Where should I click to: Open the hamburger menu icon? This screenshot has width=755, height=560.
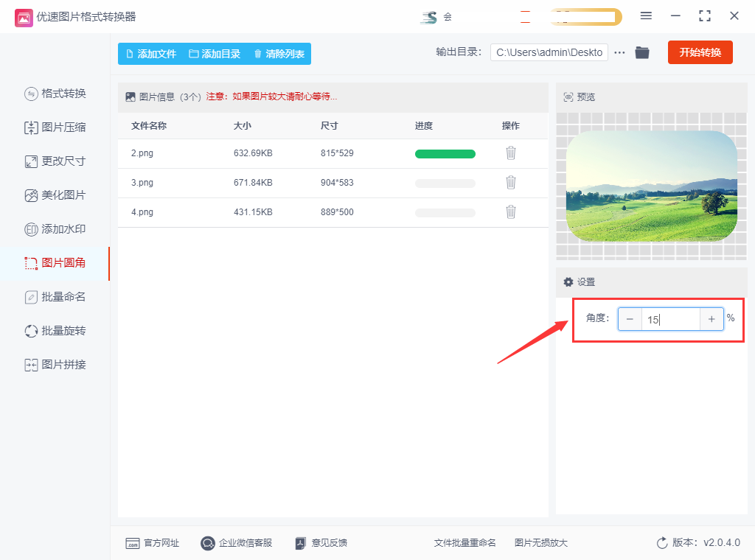[x=646, y=16]
